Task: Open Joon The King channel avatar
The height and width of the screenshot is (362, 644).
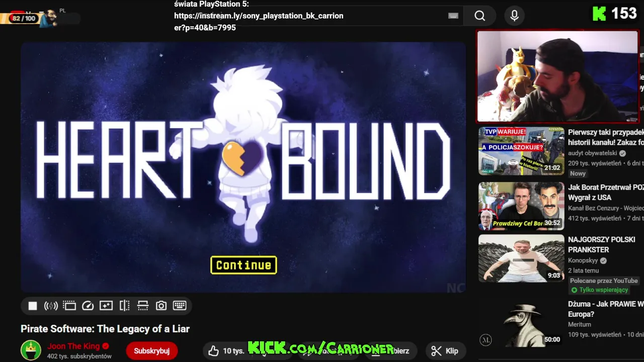Action: coord(31,350)
